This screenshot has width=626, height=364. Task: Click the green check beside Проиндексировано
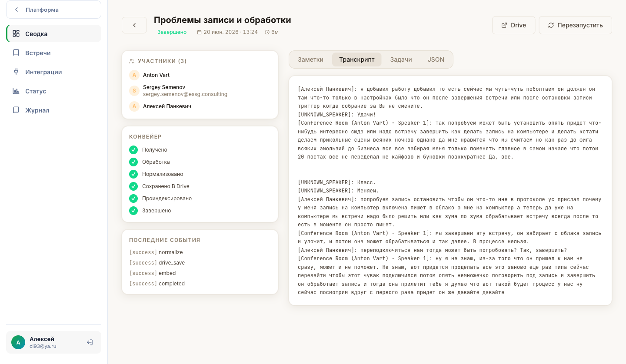(x=133, y=199)
